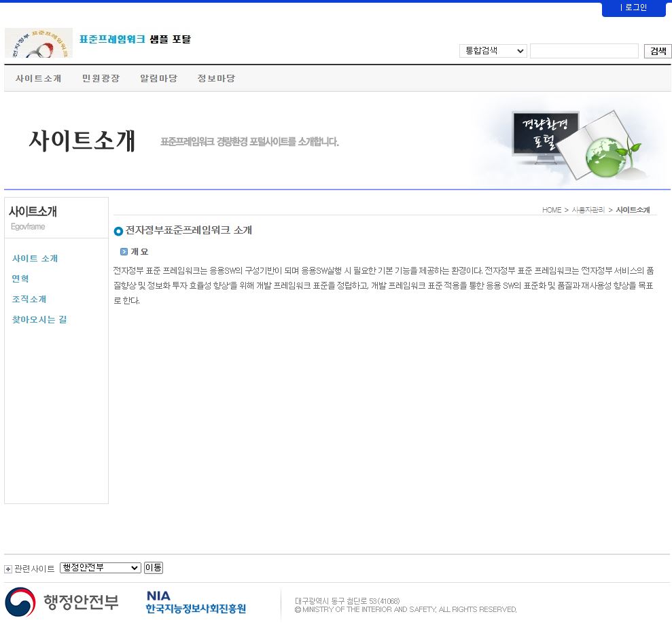Image resolution: width=672 pixels, height=629 pixels.
Task: Open the 민원광장 top menu
Action: click(x=101, y=79)
